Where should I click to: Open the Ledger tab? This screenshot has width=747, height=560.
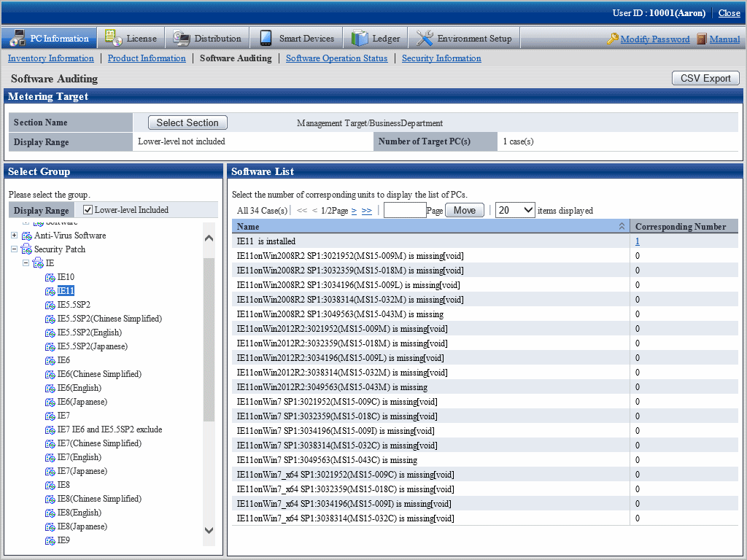[x=376, y=38]
